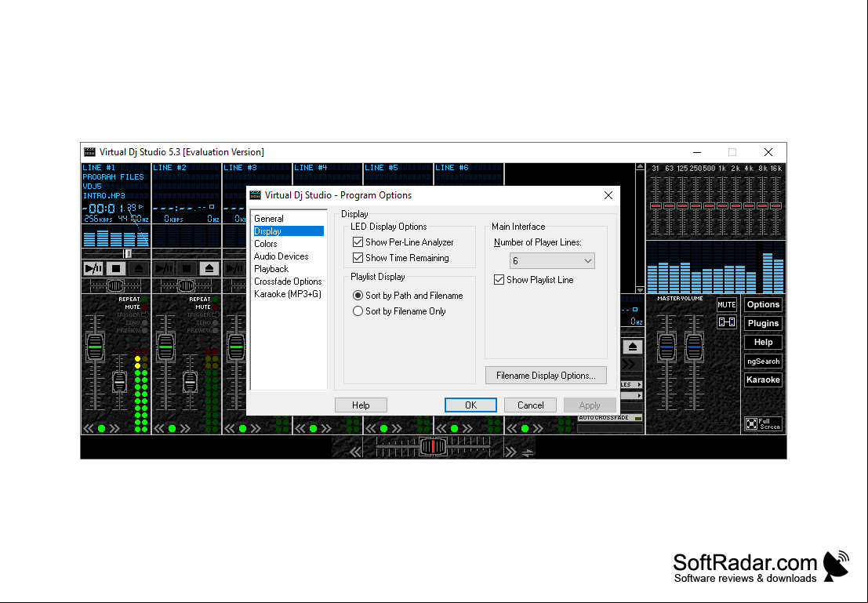The height and width of the screenshot is (603, 868).
Task: Click the master MUTE button
Action: (726, 304)
